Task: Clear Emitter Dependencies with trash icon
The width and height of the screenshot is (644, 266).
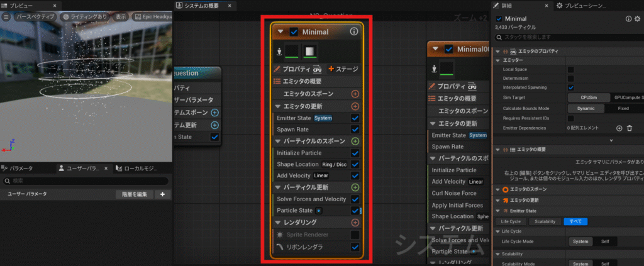Action: point(629,128)
